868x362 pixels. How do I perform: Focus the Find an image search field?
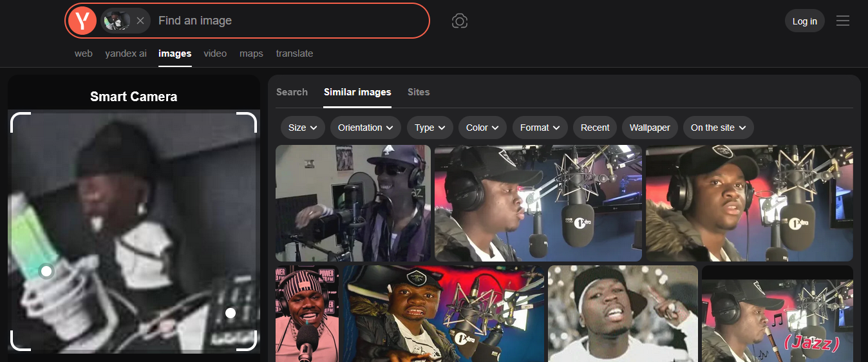click(x=290, y=21)
